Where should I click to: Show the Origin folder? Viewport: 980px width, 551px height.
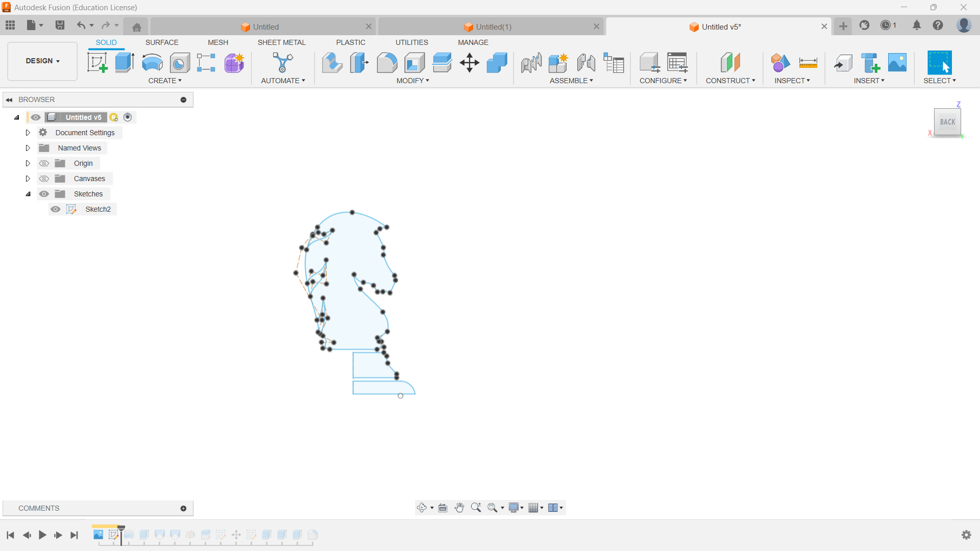44,163
